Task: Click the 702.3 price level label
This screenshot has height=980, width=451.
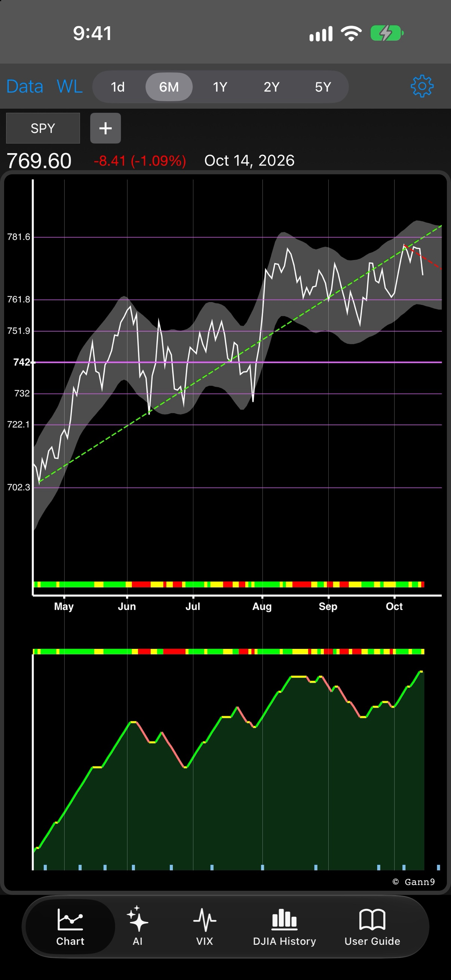Action: (18, 487)
